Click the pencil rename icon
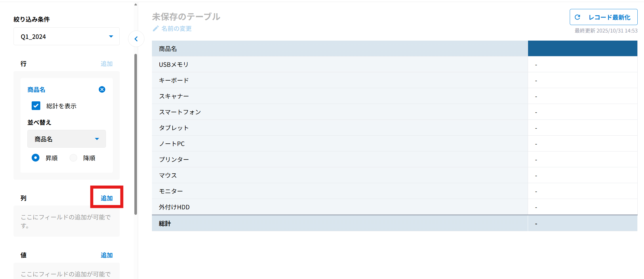Image resolution: width=644 pixels, height=279 pixels. click(156, 29)
